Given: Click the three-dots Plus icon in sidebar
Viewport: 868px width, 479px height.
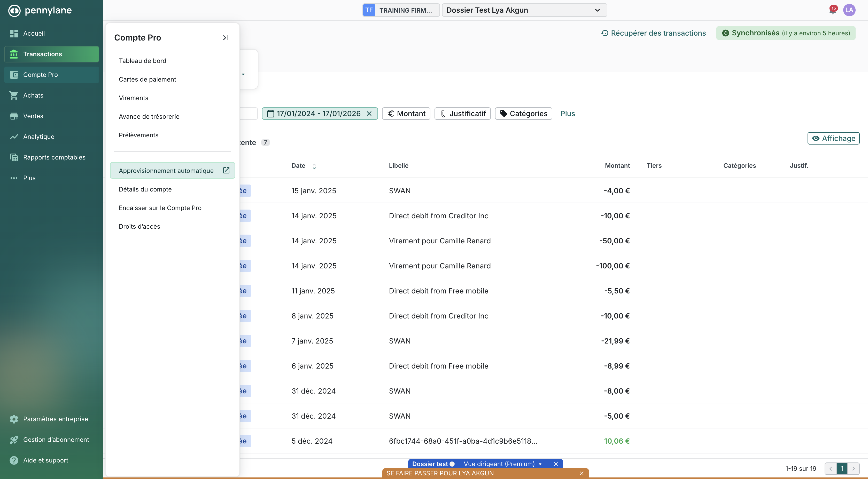Looking at the screenshot, I should (14, 178).
